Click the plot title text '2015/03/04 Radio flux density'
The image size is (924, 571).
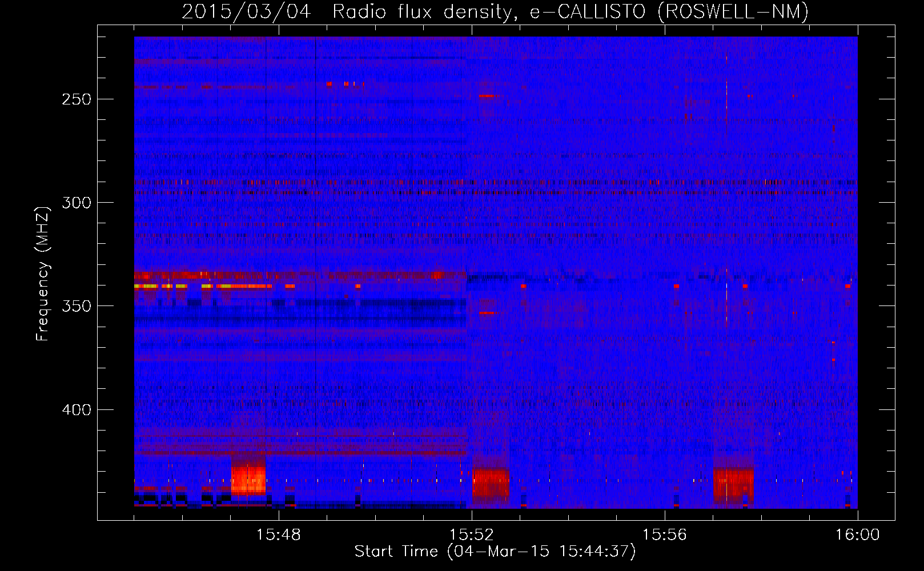pos(347,12)
